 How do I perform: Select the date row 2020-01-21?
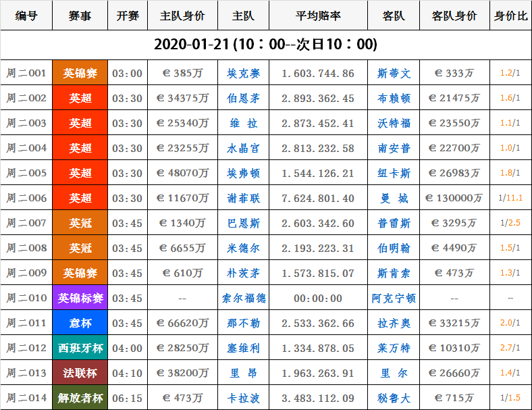(x=265, y=45)
